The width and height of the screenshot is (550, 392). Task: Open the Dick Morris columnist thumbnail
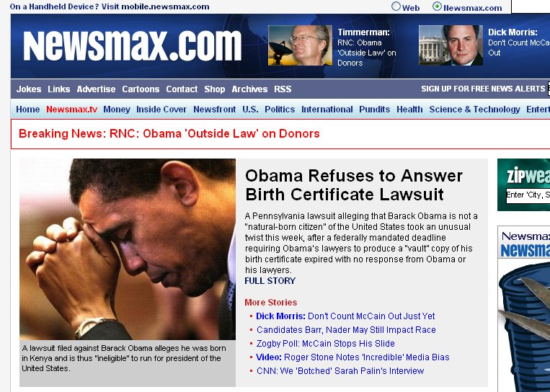click(x=451, y=45)
